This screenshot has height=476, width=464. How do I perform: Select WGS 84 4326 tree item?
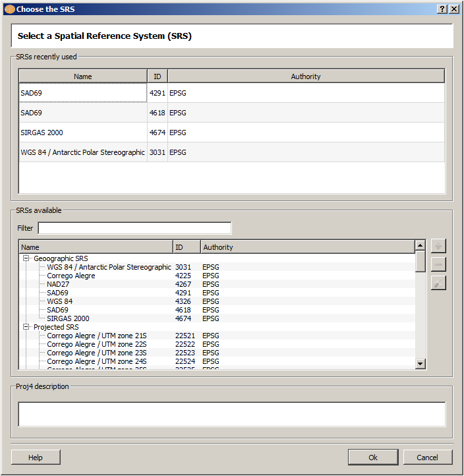60,301
